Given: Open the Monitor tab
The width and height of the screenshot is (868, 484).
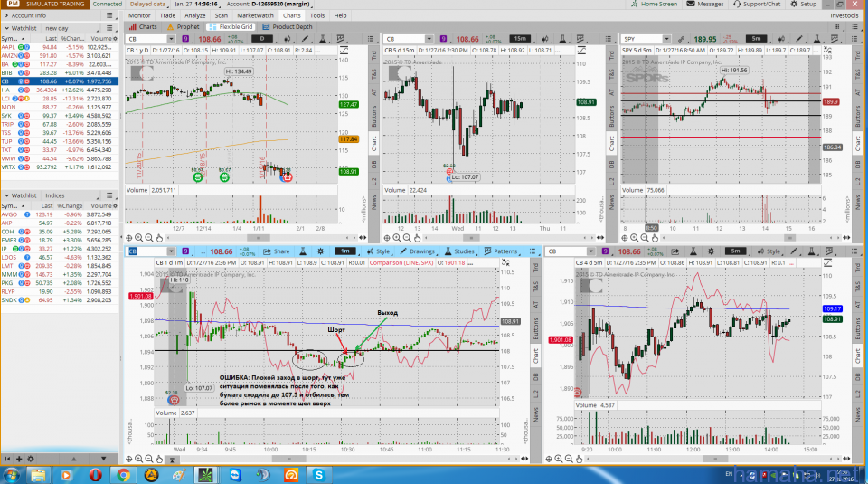Looking at the screenshot, I should [139, 15].
